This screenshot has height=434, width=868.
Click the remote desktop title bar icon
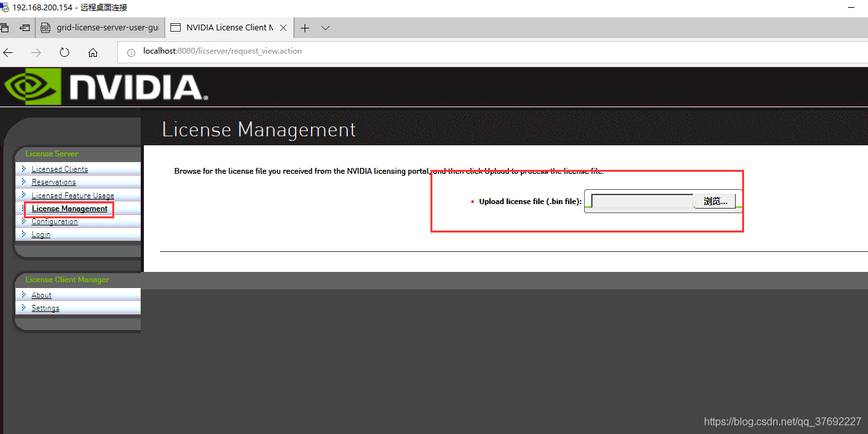point(5,7)
